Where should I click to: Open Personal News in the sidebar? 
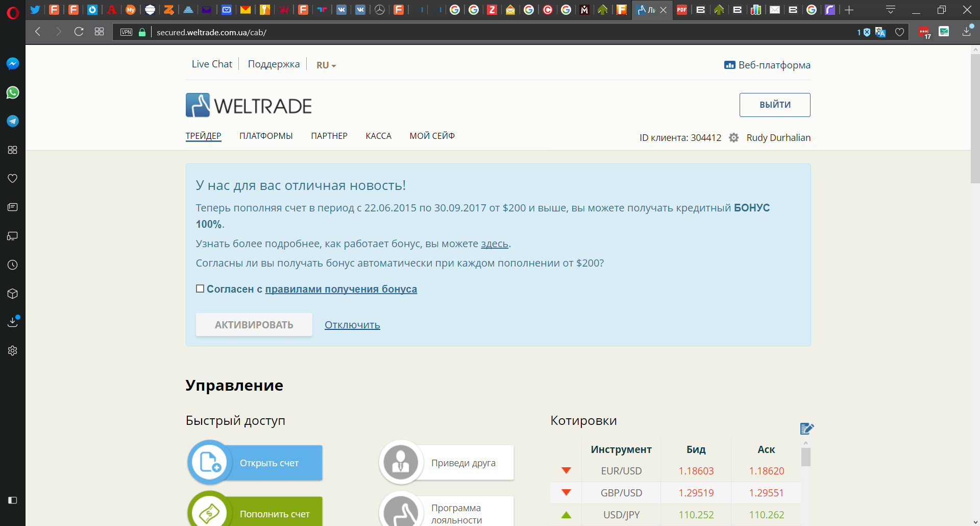13,207
